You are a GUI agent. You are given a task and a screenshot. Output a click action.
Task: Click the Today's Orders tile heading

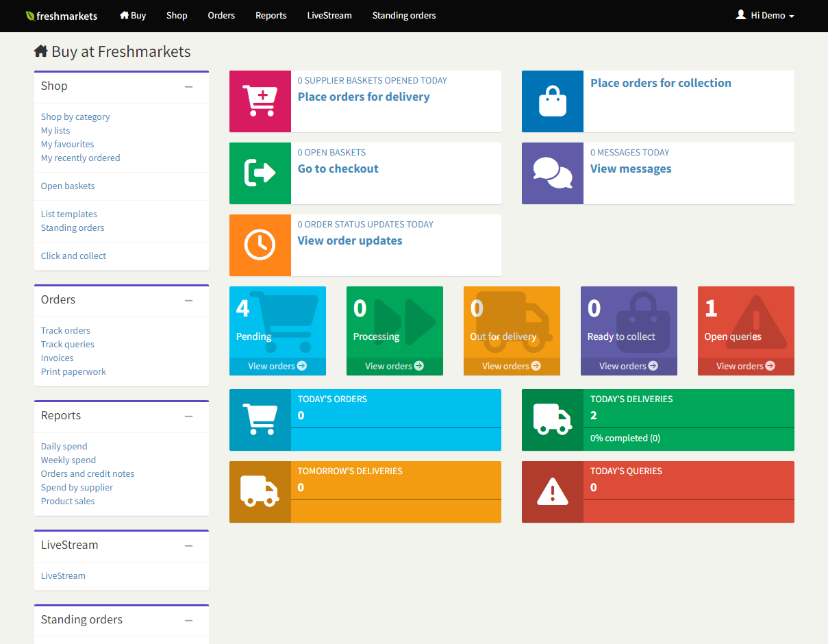pos(332,399)
